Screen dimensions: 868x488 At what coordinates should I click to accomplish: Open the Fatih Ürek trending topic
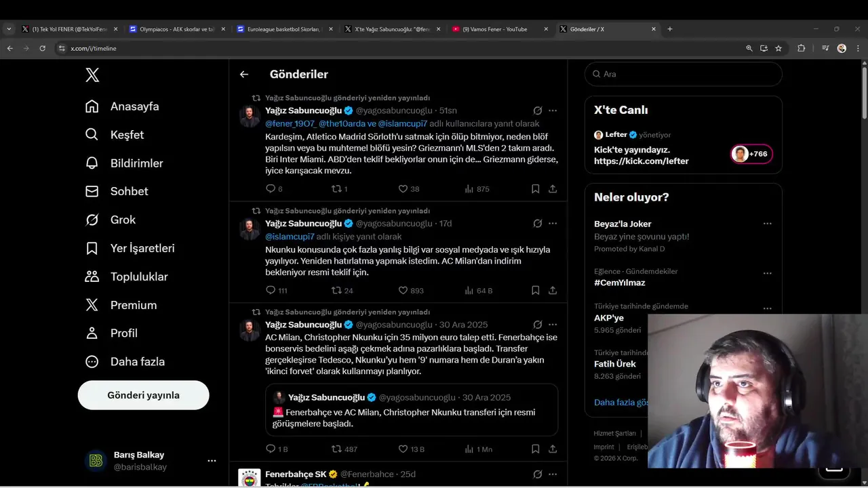[615, 364]
